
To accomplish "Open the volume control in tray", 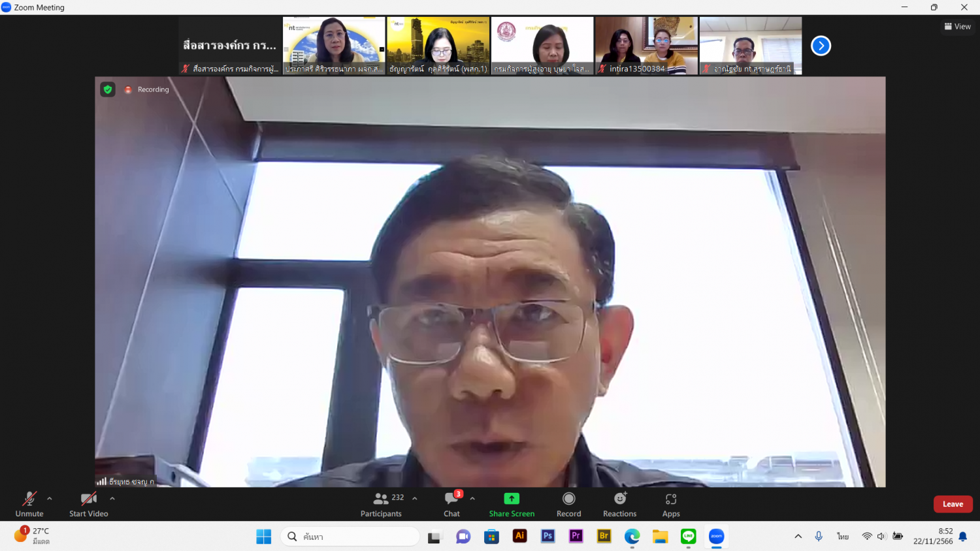I will (x=881, y=537).
